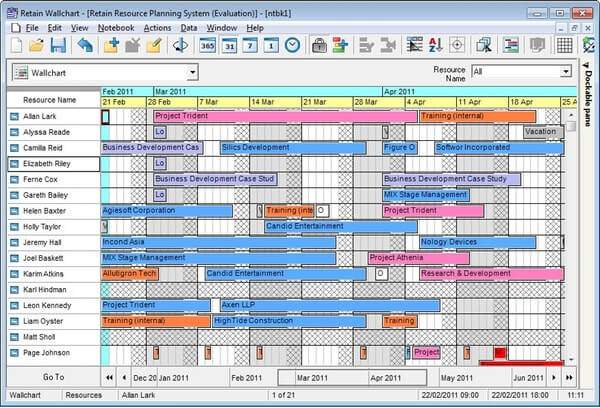Open the File menu
Screen dimensions: 600x408
point(32,28)
